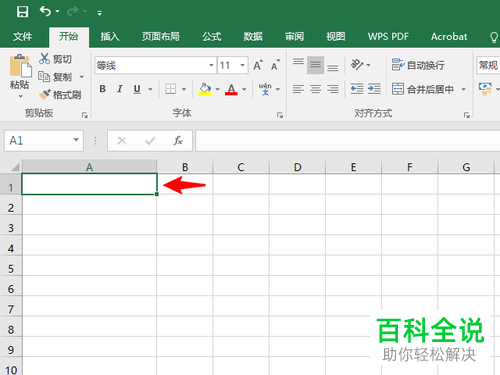Open Customize Quick Access Toolbar dropdown
500x375 pixels.
pyautogui.click(x=99, y=13)
